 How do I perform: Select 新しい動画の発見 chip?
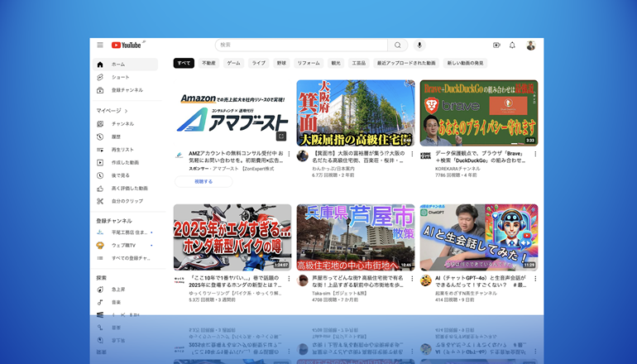(466, 63)
